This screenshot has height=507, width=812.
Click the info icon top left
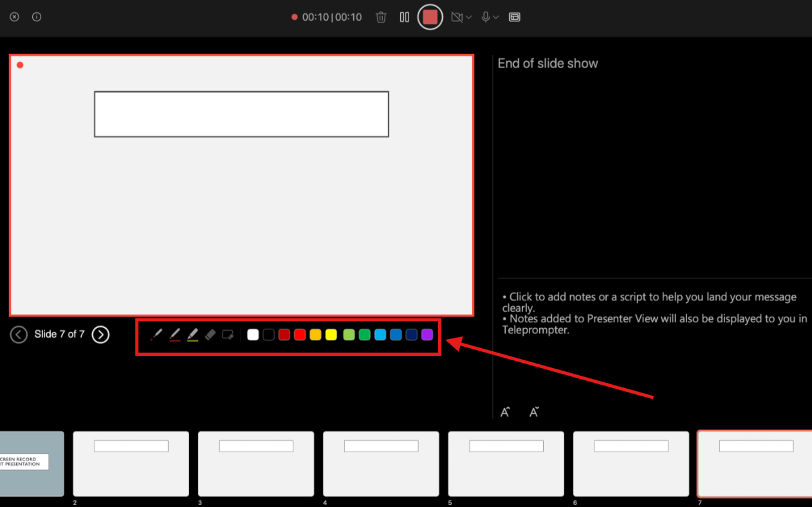coord(37,17)
